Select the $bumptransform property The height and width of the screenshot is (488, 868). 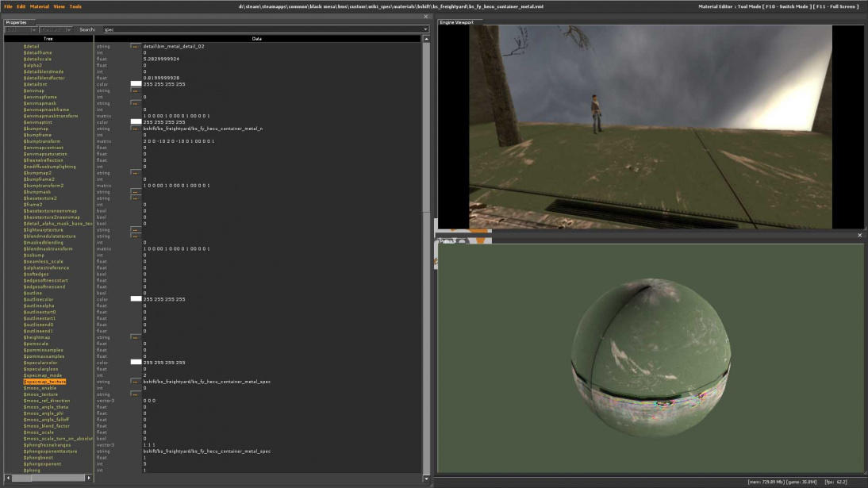point(42,141)
